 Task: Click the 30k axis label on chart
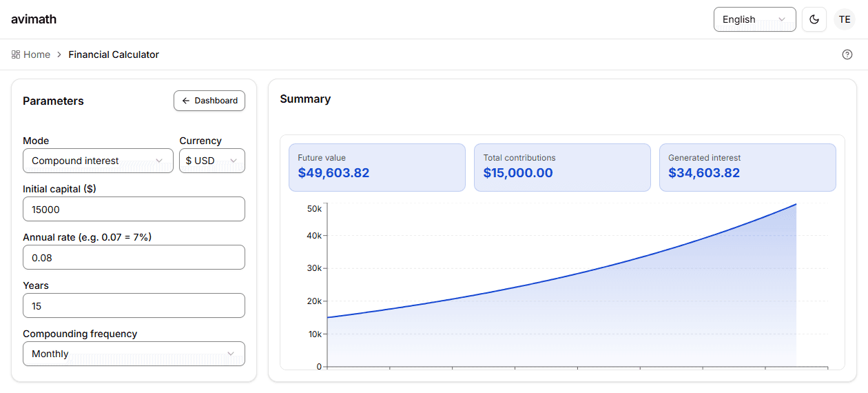click(x=314, y=268)
